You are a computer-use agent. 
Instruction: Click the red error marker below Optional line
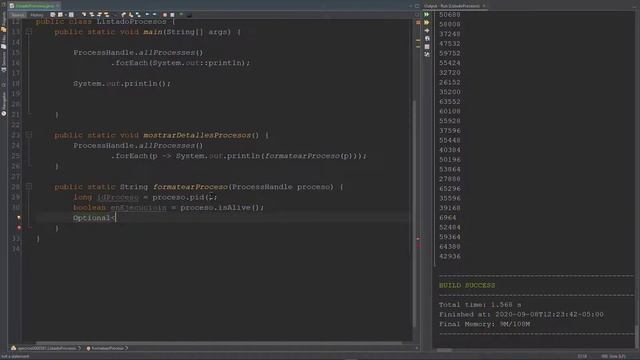(x=19, y=228)
